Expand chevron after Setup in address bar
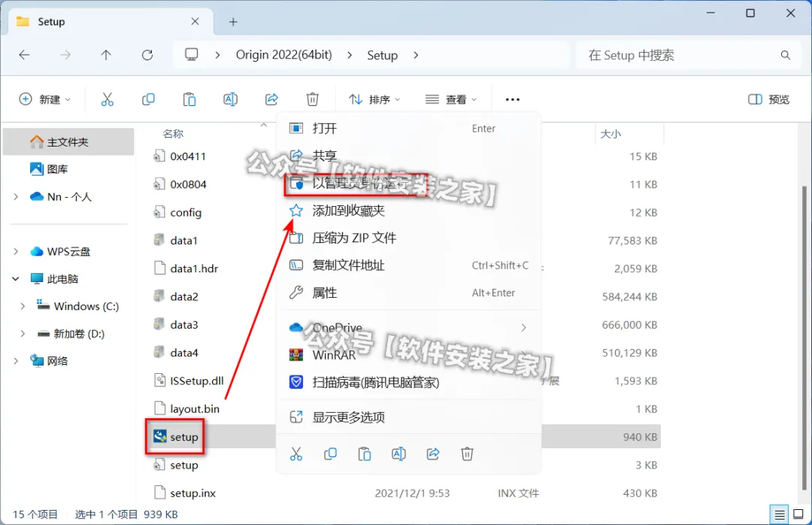 coord(416,55)
